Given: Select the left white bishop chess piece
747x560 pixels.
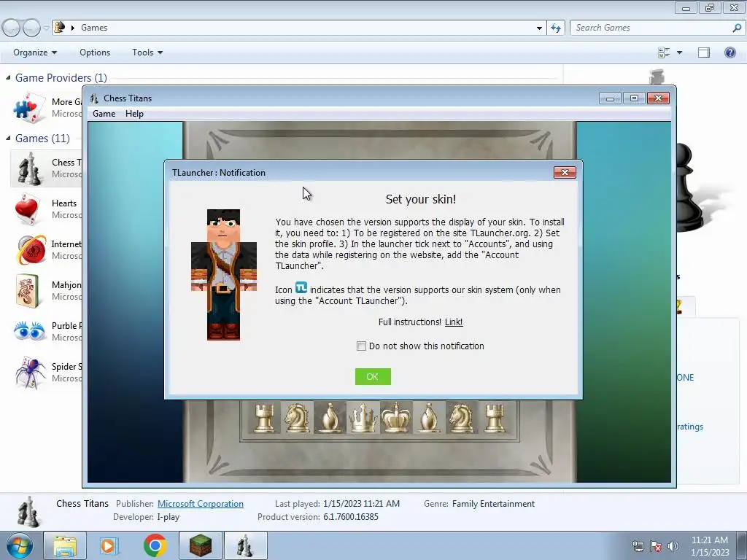Looking at the screenshot, I should (330, 418).
